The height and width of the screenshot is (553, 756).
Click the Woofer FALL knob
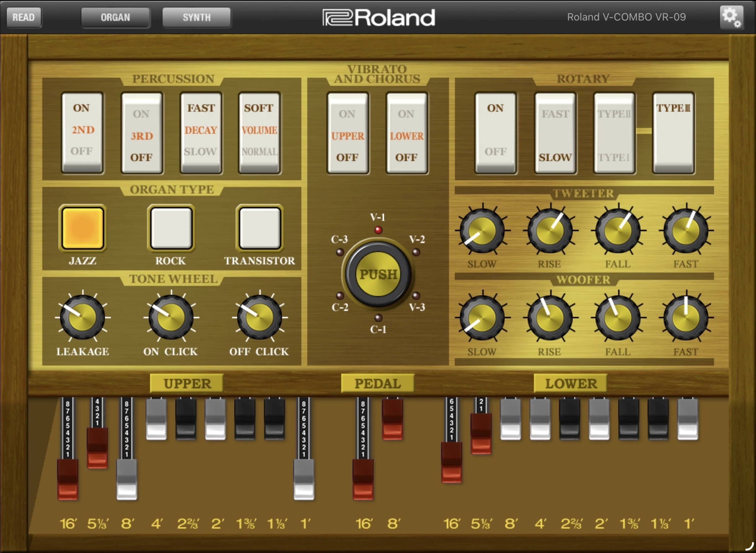tap(618, 318)
